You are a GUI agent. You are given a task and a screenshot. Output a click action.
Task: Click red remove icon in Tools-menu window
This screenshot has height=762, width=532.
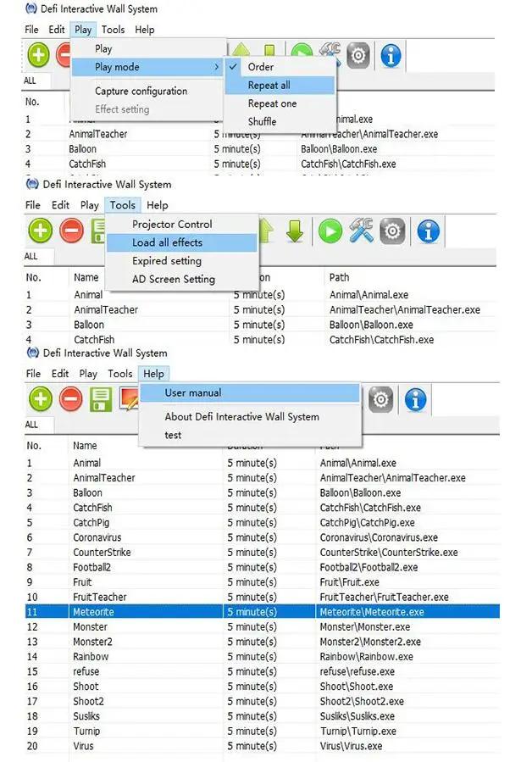tap(72, 231)
